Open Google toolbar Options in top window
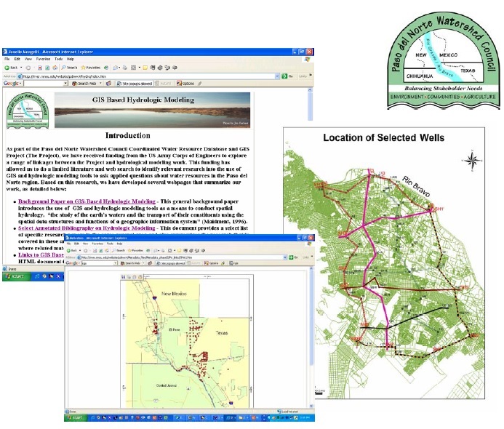504x429 pixels. (x=185, y=83)
